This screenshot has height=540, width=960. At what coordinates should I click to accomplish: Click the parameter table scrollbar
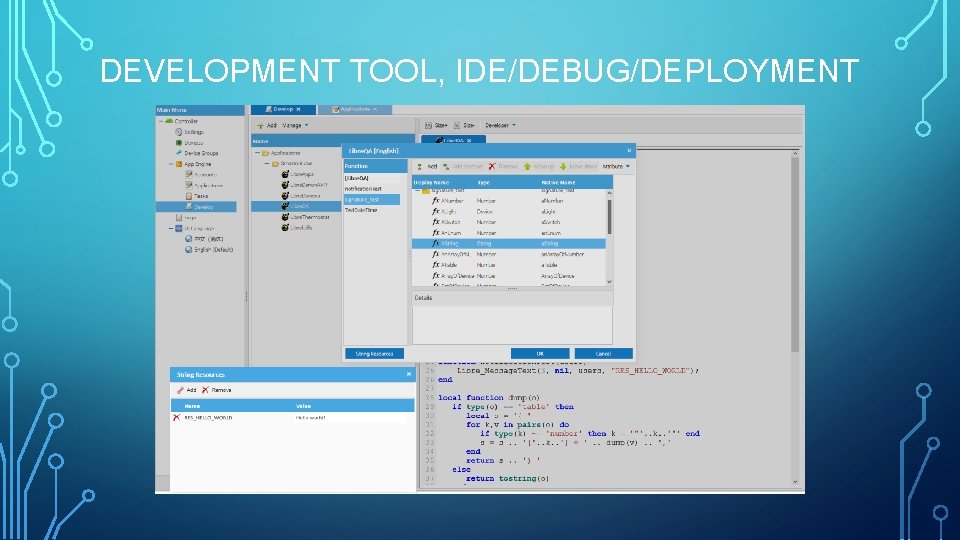[609, 217]
